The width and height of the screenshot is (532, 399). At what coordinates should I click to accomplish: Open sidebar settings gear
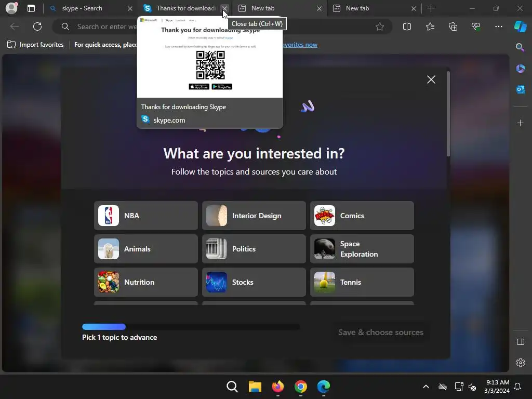520,363
